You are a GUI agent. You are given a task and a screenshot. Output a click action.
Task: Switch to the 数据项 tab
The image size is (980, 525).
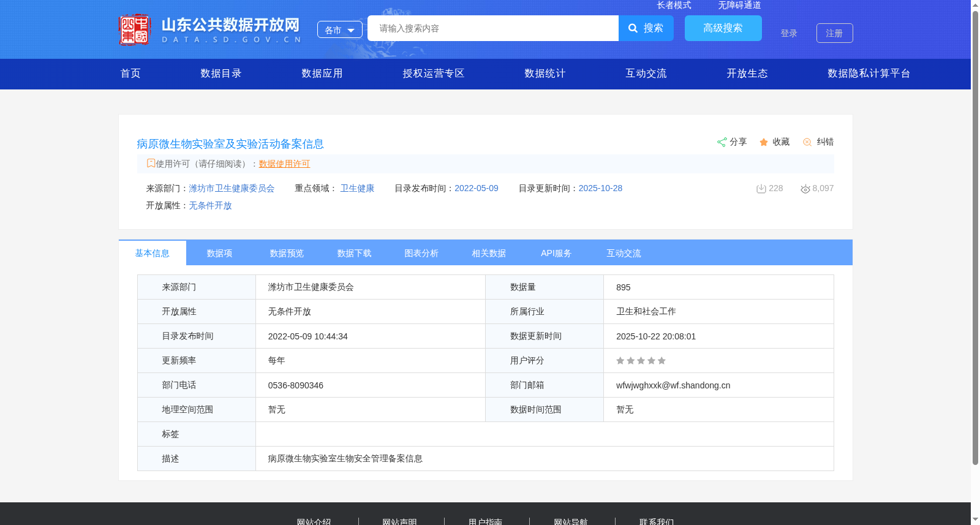(x=220, y=253)
